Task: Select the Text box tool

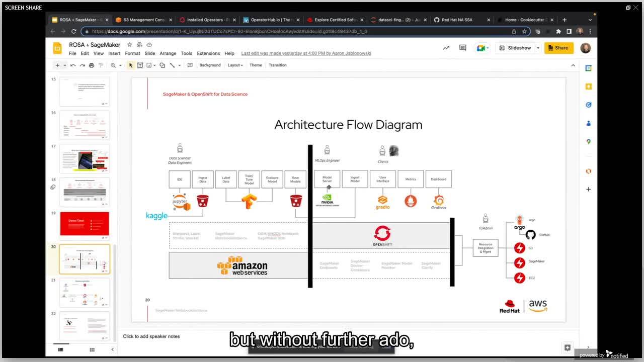Action: click(140, 65)
